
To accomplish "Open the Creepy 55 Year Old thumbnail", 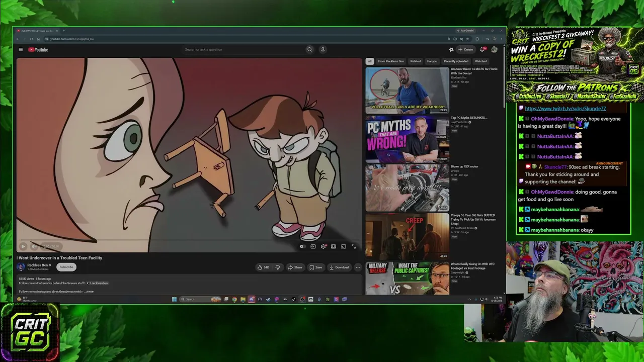I will point(407,236).
